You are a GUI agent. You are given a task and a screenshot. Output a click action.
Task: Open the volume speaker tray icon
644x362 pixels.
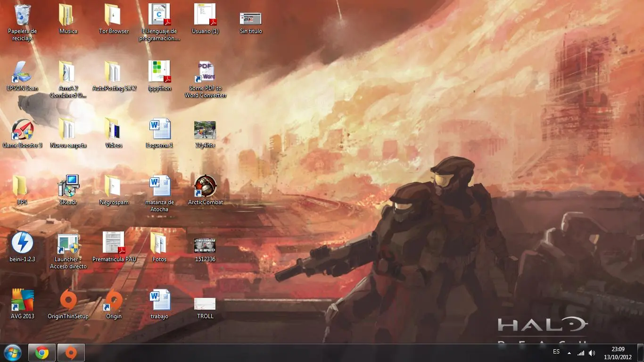point(592,353)
